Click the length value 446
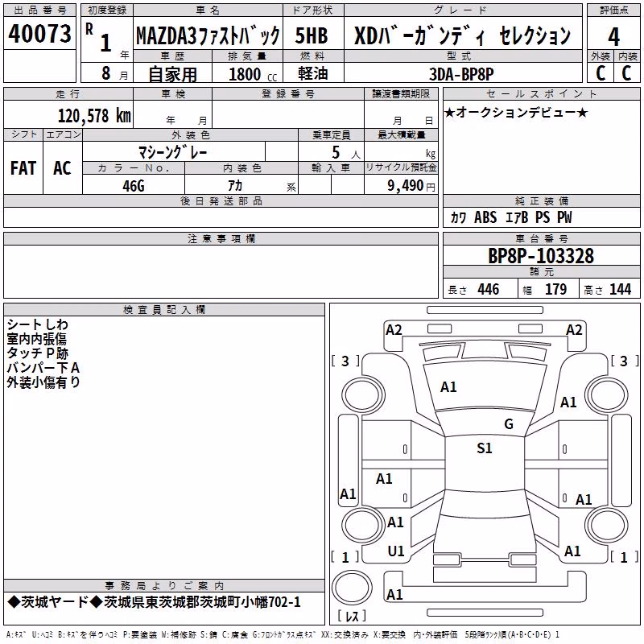The image size is (644, 644). [489, 289]
